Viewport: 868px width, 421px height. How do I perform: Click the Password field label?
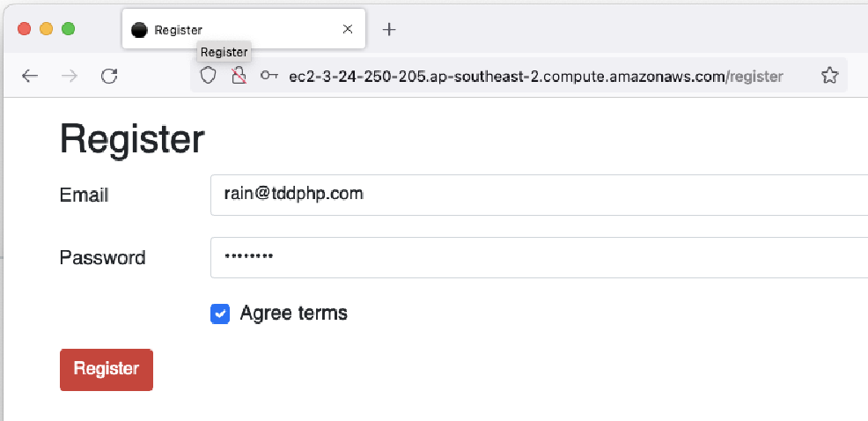(102, 257)
